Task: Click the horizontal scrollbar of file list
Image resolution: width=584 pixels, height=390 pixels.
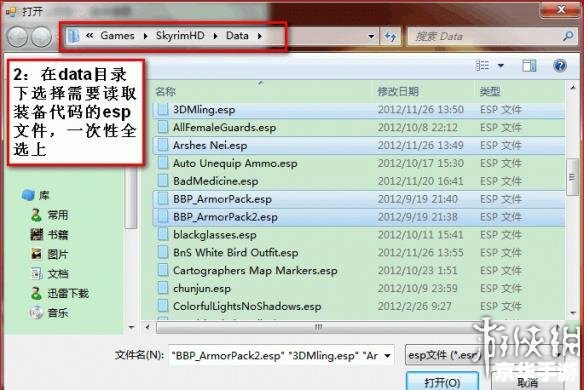Action: point(317,327)
